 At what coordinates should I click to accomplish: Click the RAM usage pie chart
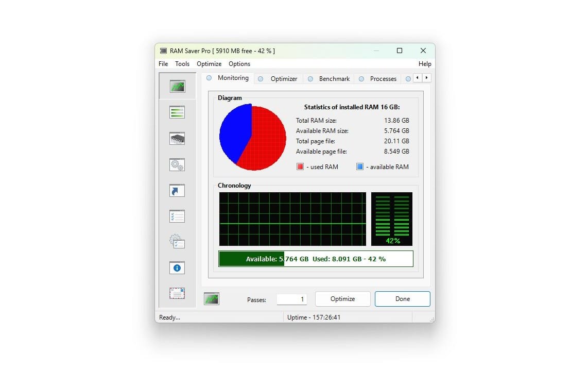click(253, 138)
